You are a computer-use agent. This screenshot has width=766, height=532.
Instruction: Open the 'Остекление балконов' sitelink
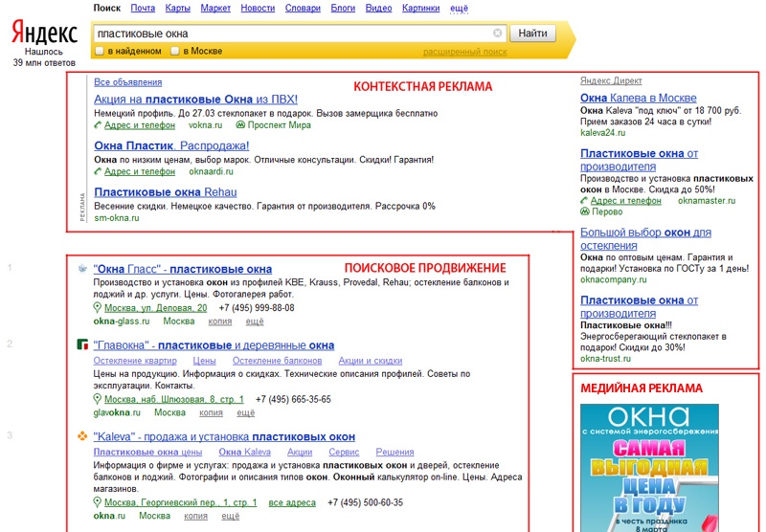[x=277, y=361]
